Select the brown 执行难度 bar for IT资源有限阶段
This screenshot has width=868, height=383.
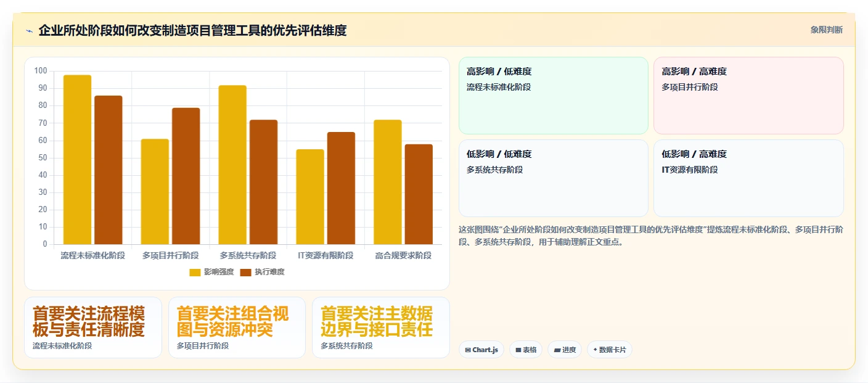[x=341, y=188]
